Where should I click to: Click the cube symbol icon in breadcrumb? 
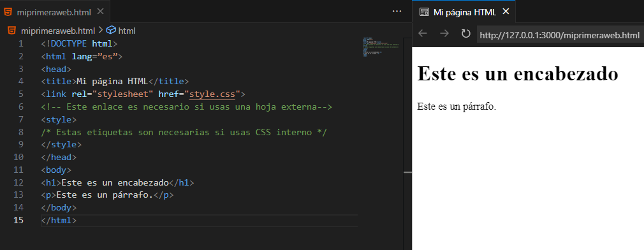pos(111,30)
